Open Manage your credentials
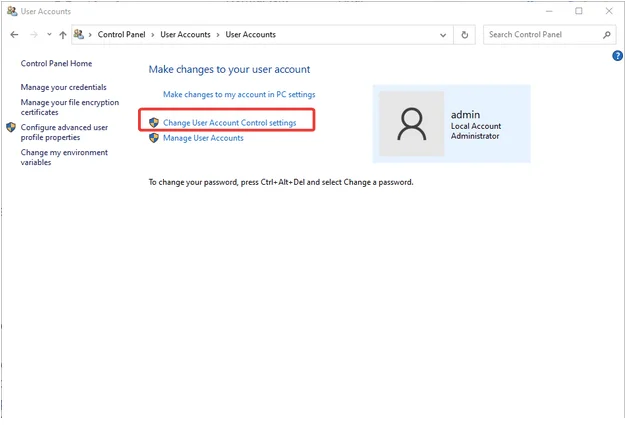The height and width of the screenshot is (425, 625). tap(63, 87)
